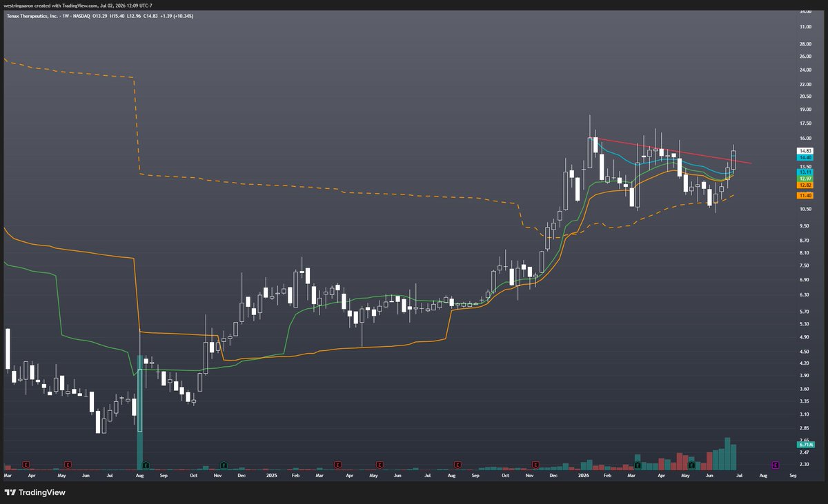Image resolution: width=828 pixels, height=504 pixels.
Task: Click the white 14.83 last price label
Action: 805,150
